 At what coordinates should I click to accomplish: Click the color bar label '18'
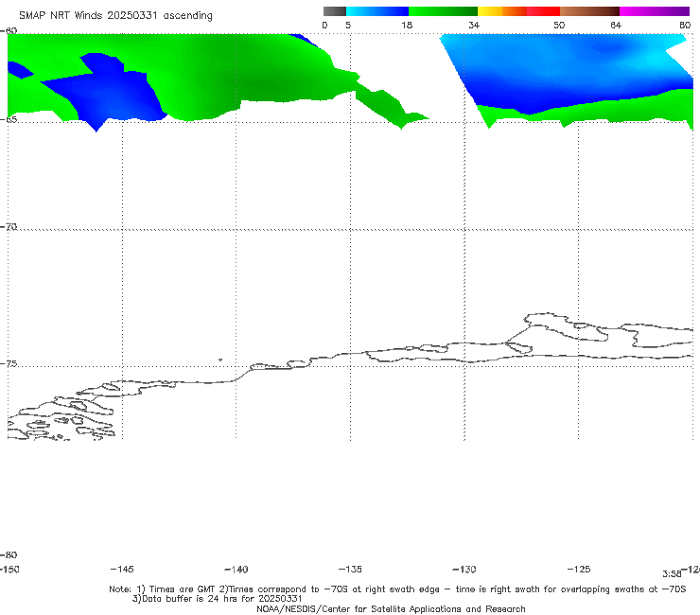click(407, 26)
